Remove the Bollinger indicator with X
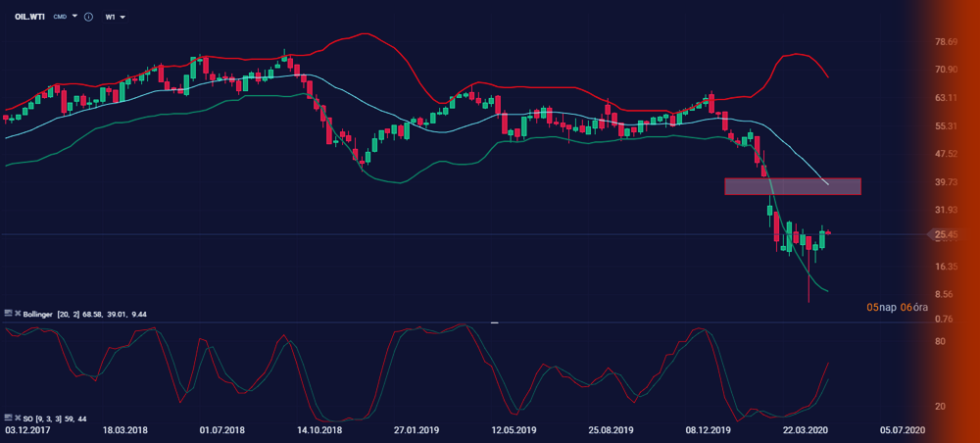This screenshot has width=980, height=443. pos(19,313)
